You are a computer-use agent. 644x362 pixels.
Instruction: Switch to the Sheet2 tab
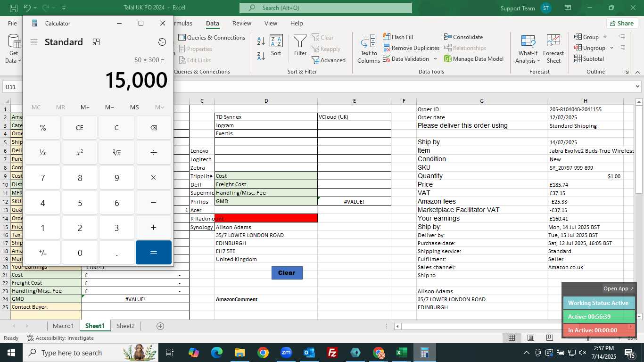pyautogui.click(x=125, y=326)
